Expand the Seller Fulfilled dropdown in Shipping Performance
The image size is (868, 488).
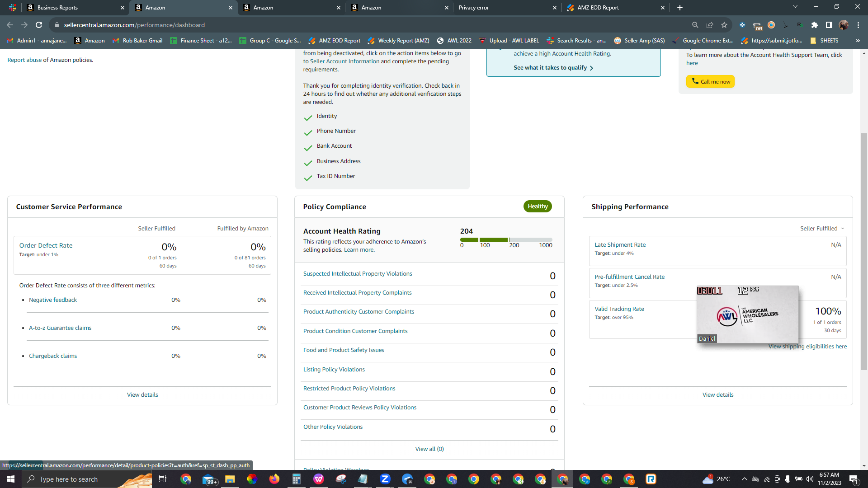click(x=822, y=228)
